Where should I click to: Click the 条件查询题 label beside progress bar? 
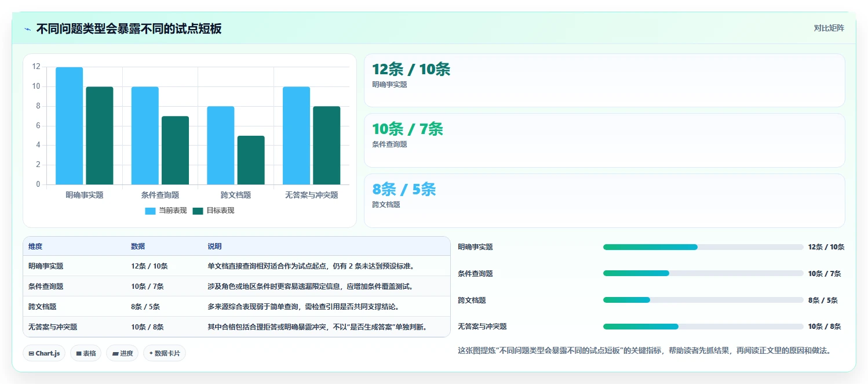(x=475, y=274)
